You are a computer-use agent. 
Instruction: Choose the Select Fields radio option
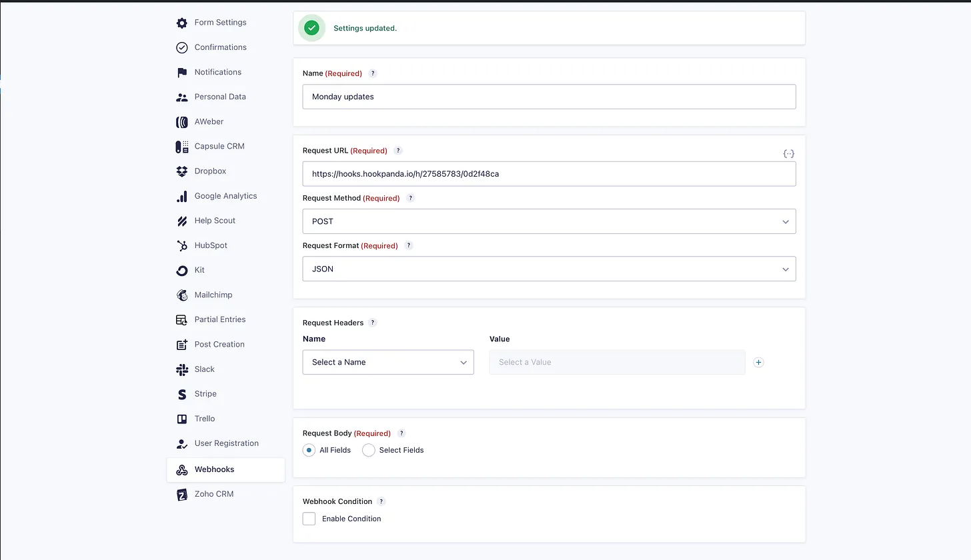(x=368, y=450)
